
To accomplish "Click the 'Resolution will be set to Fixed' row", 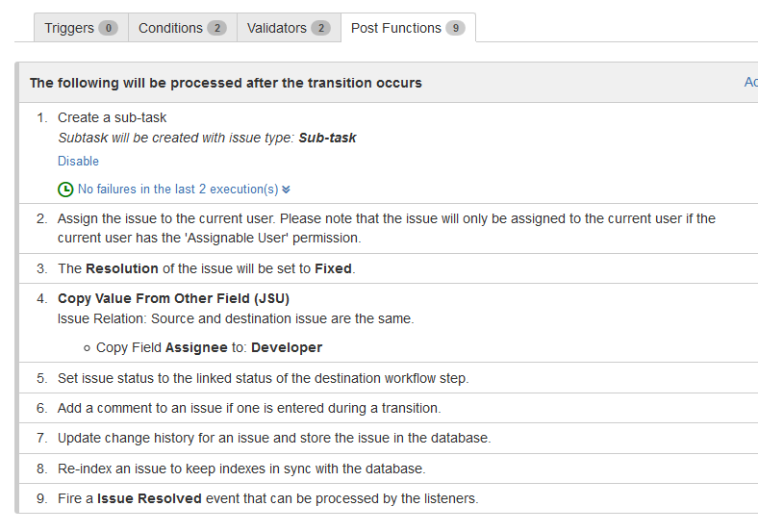I will click(x=389, y=268).
